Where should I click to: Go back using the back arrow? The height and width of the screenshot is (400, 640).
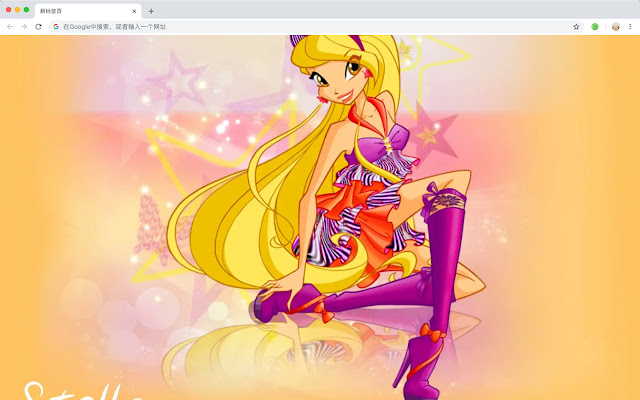click(x=10, y=27)
